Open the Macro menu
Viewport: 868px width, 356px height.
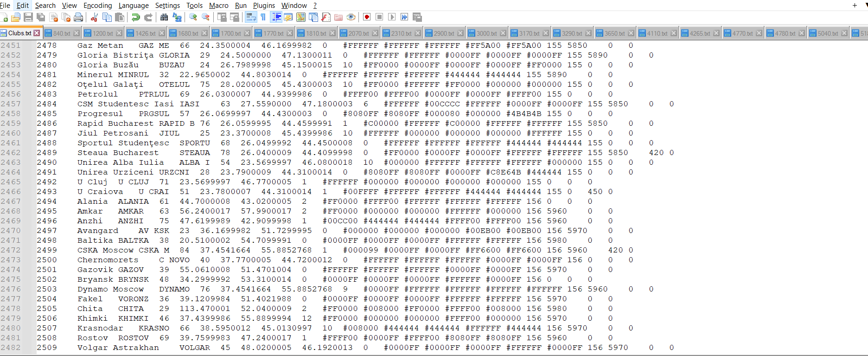pos(219,6)
